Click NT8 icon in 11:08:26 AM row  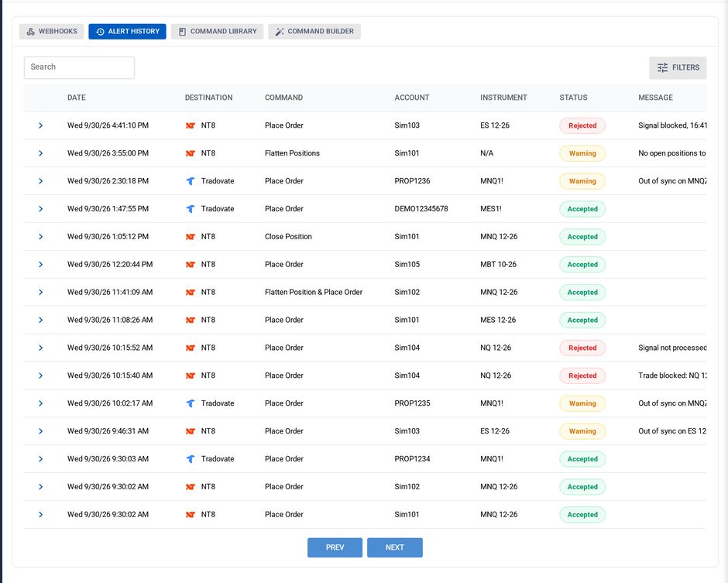click(191, 320)
